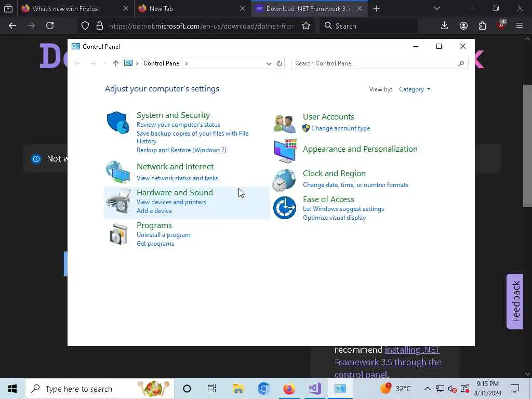Image resolution: width=532 pixels, height=399 pixels.
Task: Open Save backup copies with File History
Action: 192,137
